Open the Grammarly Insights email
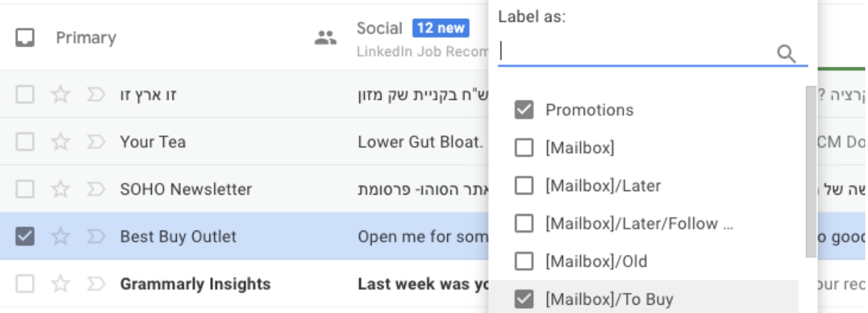The height and width of the screenshot is (313, 868). point(195,284)
